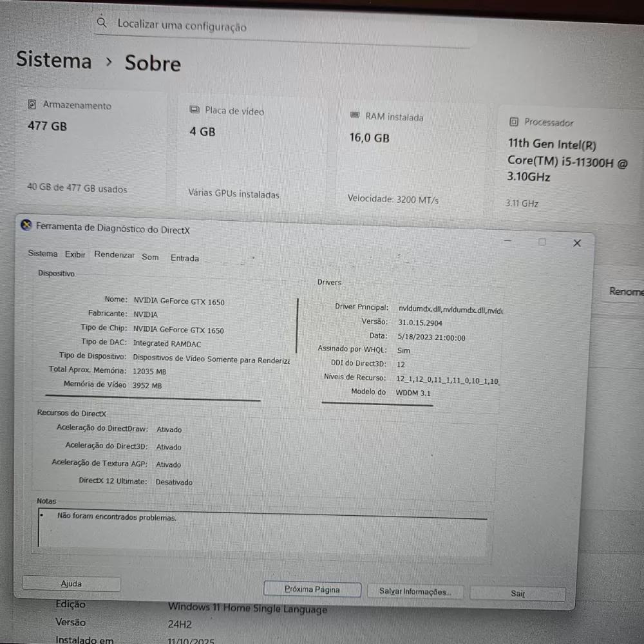
Task: Click the DirectX tool title bar icon
Action: (x=26, y=225)
